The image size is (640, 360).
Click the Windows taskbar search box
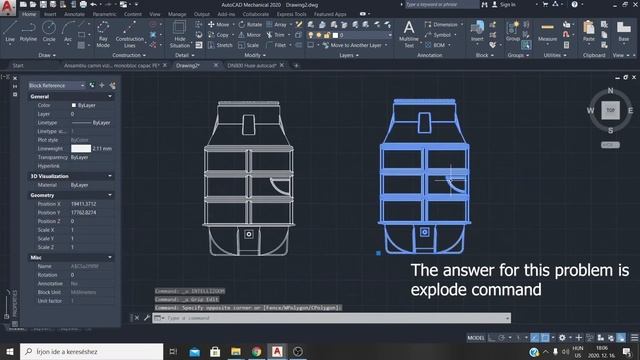[91, 351]
